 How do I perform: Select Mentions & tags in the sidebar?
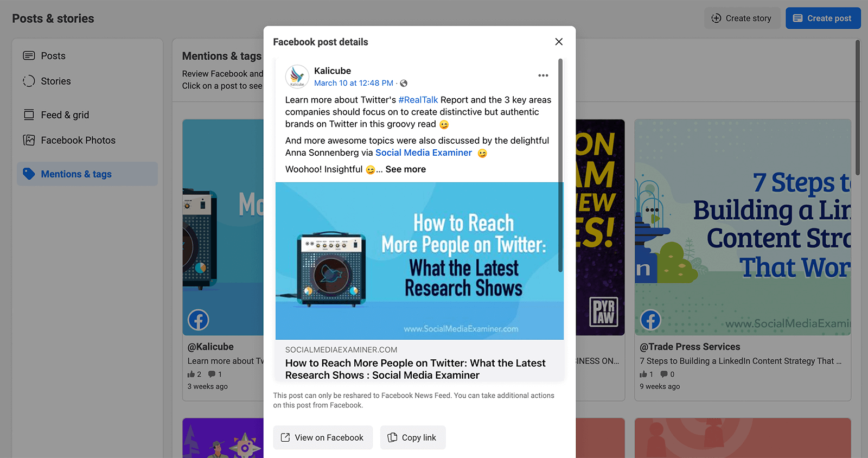[87, 174]
